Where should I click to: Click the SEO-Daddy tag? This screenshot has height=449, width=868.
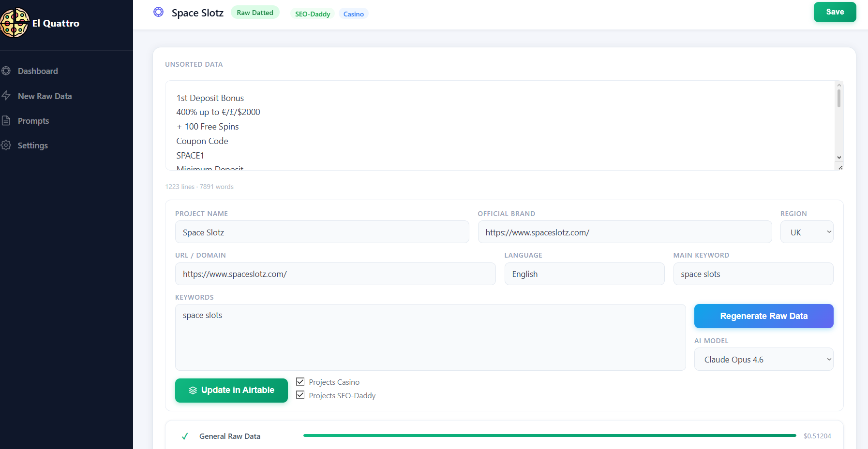pyautogui.click(x=313, y=14)
